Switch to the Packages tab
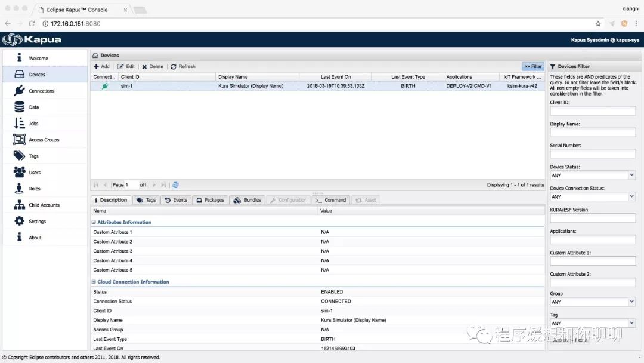 click(x=210, y=200)
